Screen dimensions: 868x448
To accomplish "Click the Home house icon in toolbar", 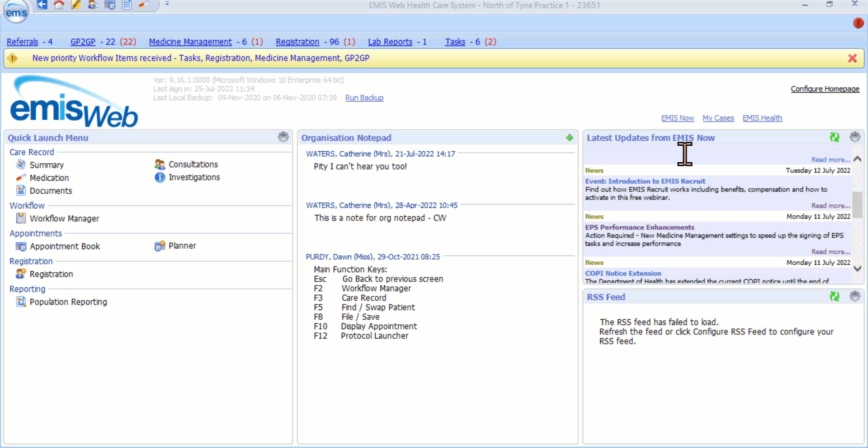I will pyautogui.click(x=59, y=5).
